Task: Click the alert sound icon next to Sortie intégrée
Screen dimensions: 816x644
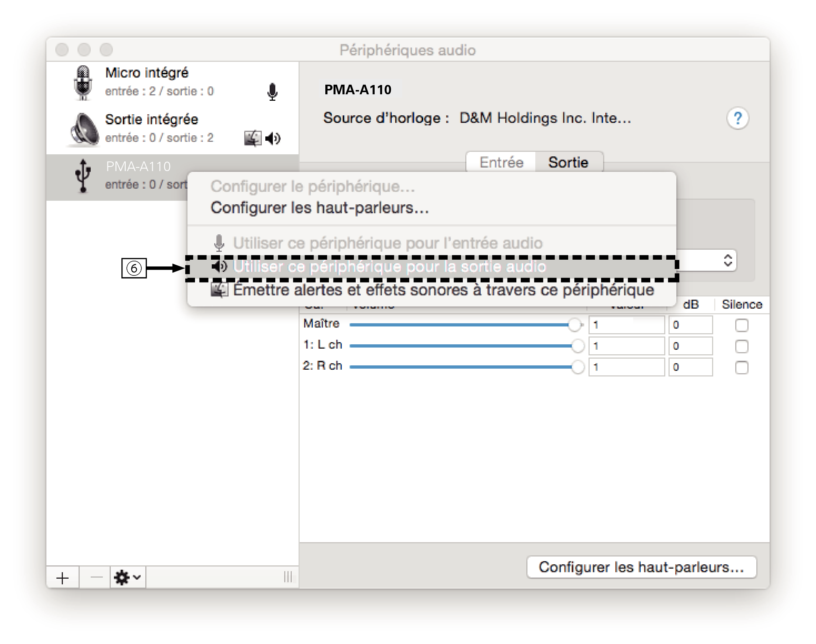Action: click(x=254, y=138)
